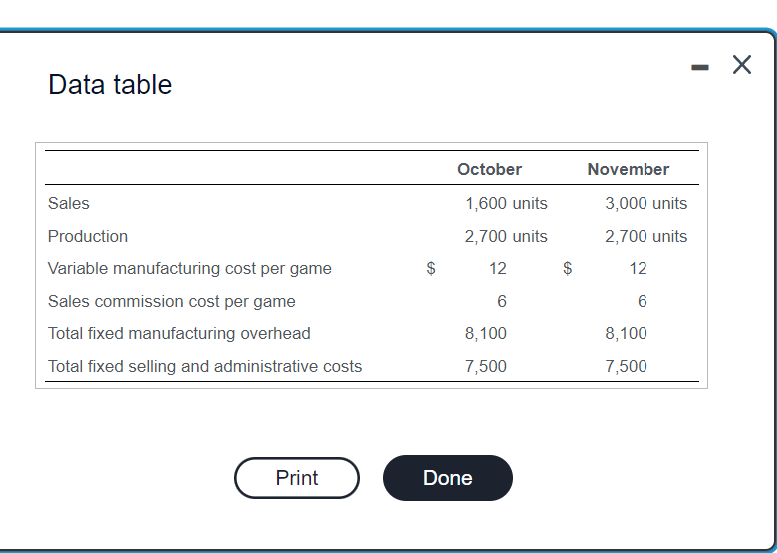The width and height of the screenshot is (777, 553).
Task: Minimize the Data table dialog
Action: pyautogui.click(x=700, y=67)
